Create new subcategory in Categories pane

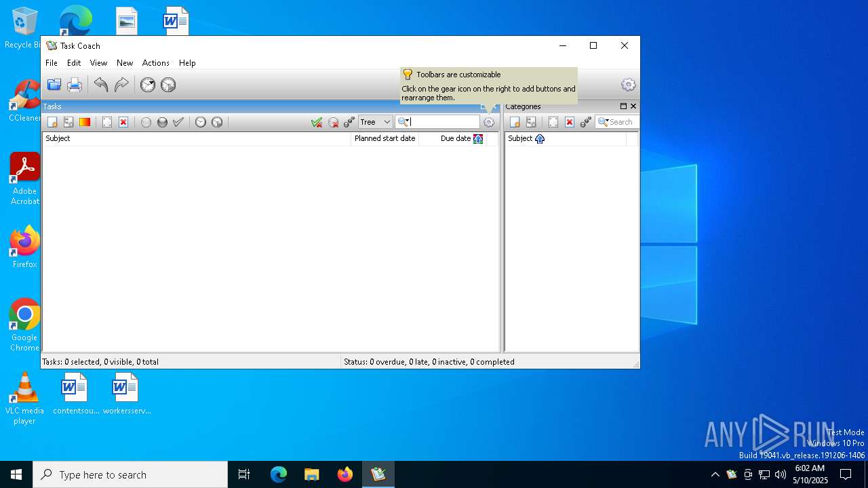[x=531, y=122]
